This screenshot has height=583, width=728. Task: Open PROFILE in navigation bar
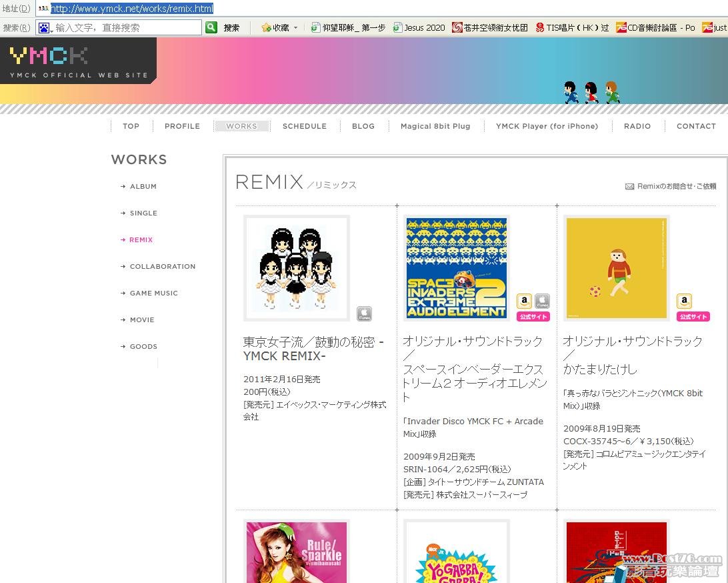[182, 126]
